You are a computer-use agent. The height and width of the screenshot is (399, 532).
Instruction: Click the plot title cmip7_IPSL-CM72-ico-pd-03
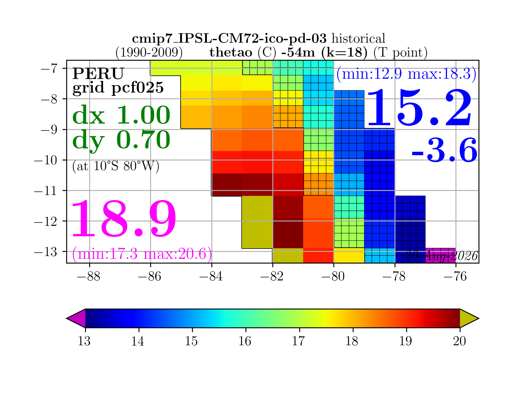[x=229, y=39]
